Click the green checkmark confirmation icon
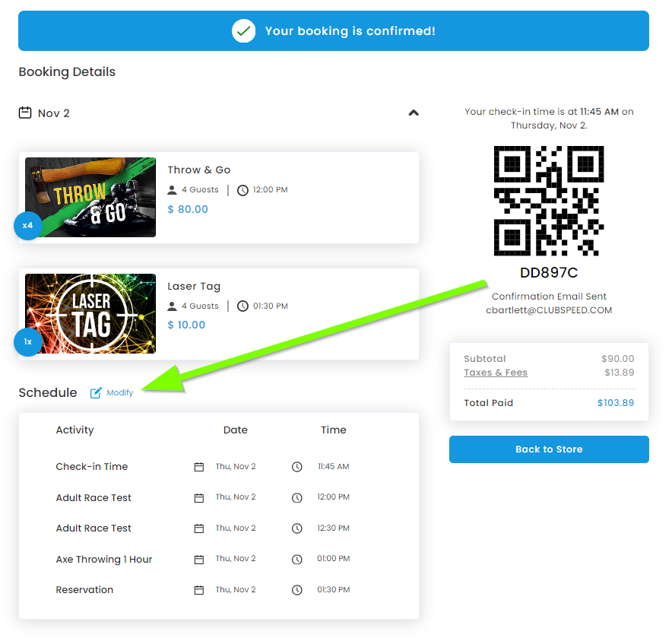The image size is (672, 641). 243,31
